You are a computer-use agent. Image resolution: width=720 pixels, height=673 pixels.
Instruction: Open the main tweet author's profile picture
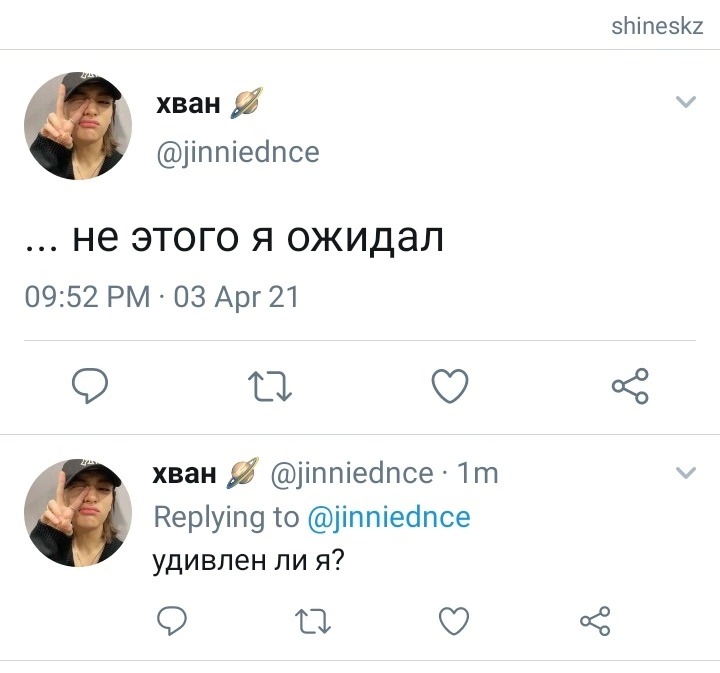pyautogui.click(x=78, y=125)
